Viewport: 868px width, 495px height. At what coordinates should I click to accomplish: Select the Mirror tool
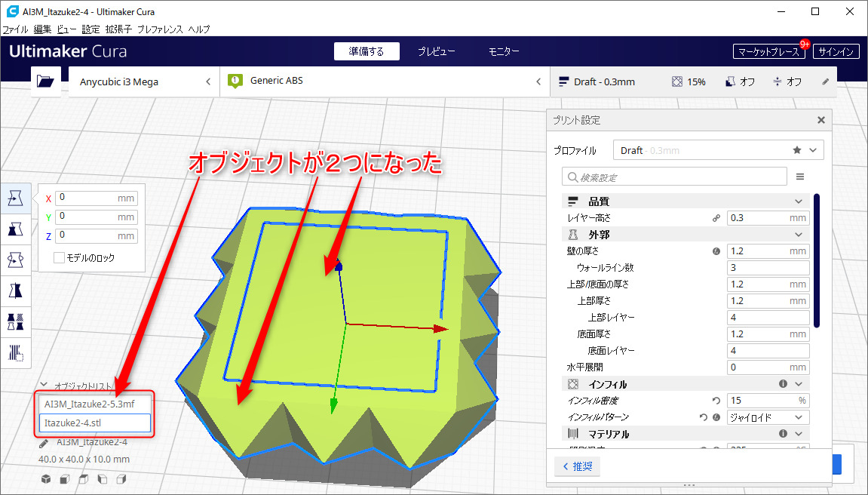click(x=15, y=291)
